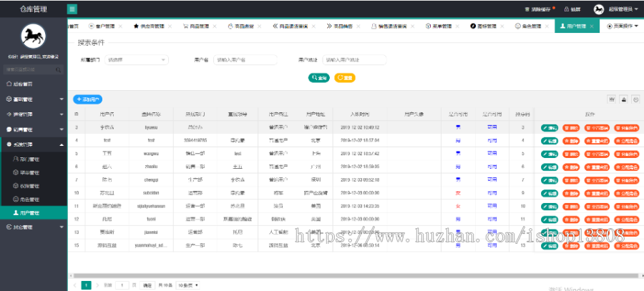Close the active 用户管理 tab with its X
Viewport: 644px width, 291px height.
592,26
